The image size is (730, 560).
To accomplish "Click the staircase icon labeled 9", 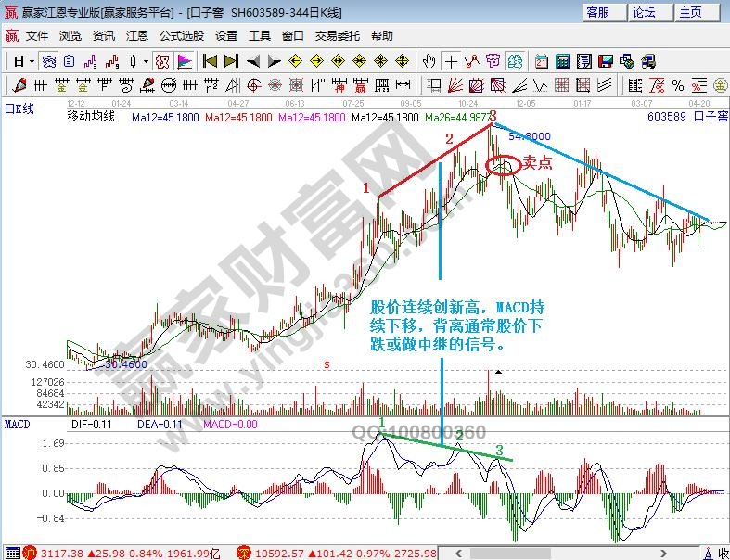I will click(x=112, y=61).
